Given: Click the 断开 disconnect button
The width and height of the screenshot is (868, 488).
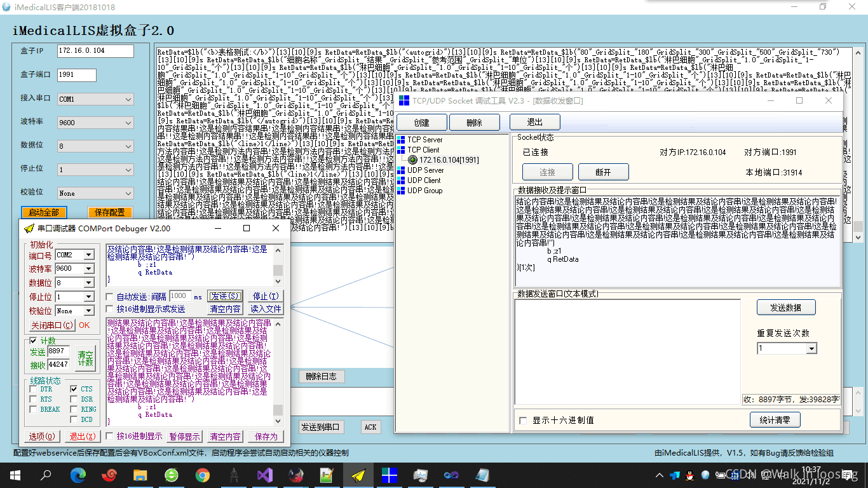Looking at the screenshot, I should [604, 172].
